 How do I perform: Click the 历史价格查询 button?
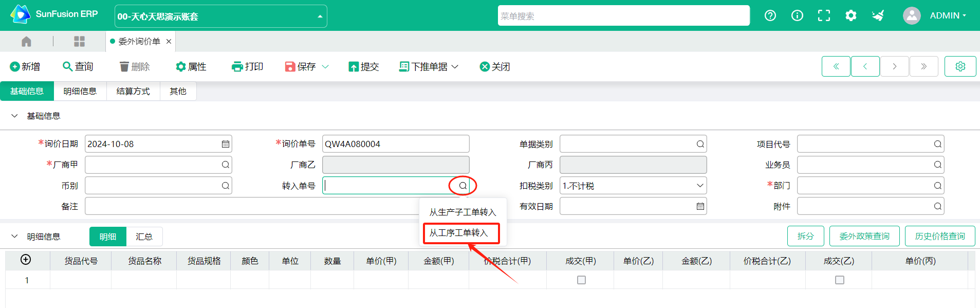click(939, 236)
